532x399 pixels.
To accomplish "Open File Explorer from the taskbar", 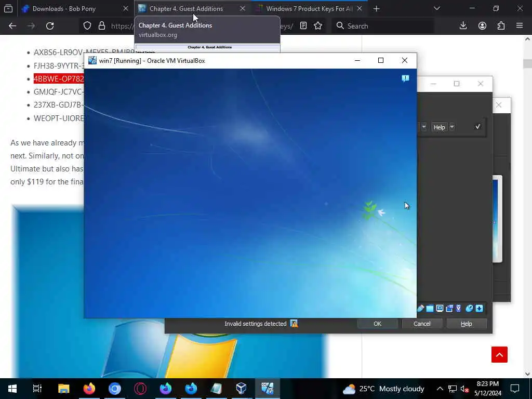I will (64, 389).
